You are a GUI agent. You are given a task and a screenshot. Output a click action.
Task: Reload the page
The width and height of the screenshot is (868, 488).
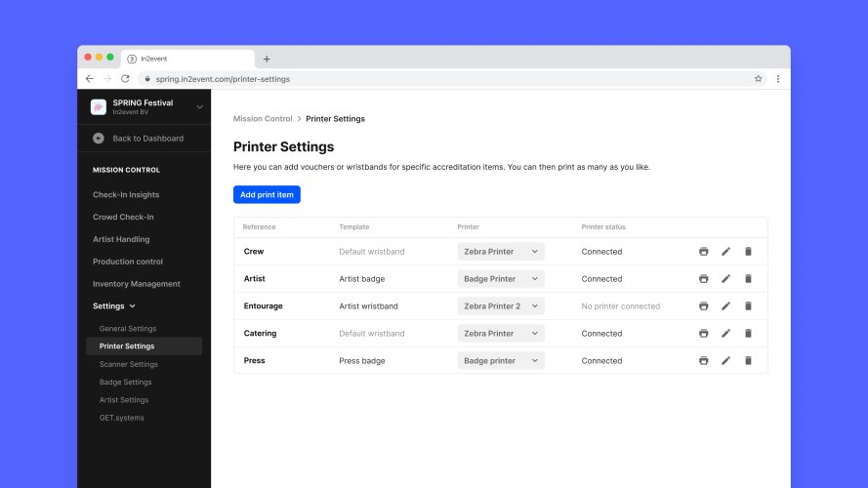pyautogui.click(x=125, y=78)
